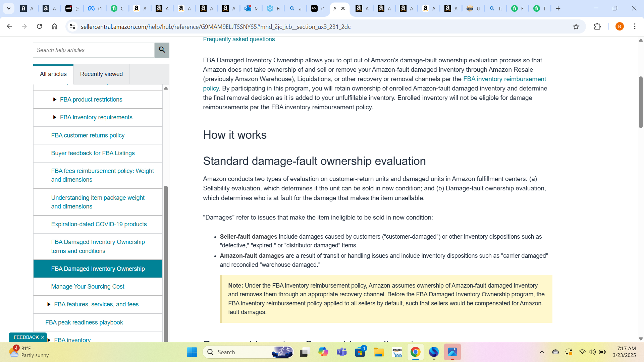Close the FEEDBACK widget
Image resolution: width=644 pixels, height=362 pixels.
coord(43,337)
